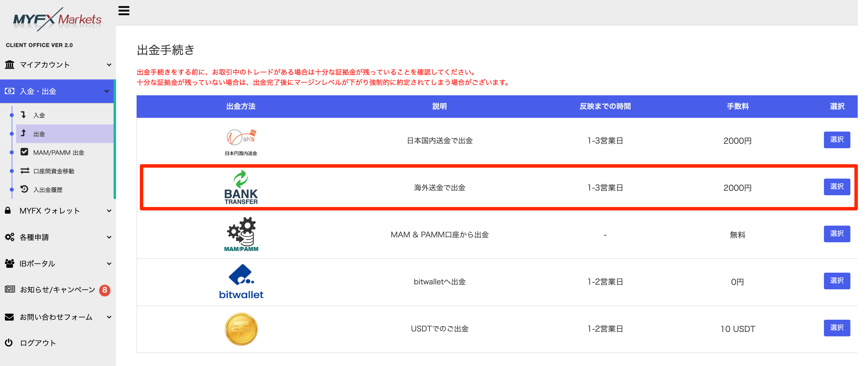
Task: Click the 日本円国内送金 logo
Action: 241,142
